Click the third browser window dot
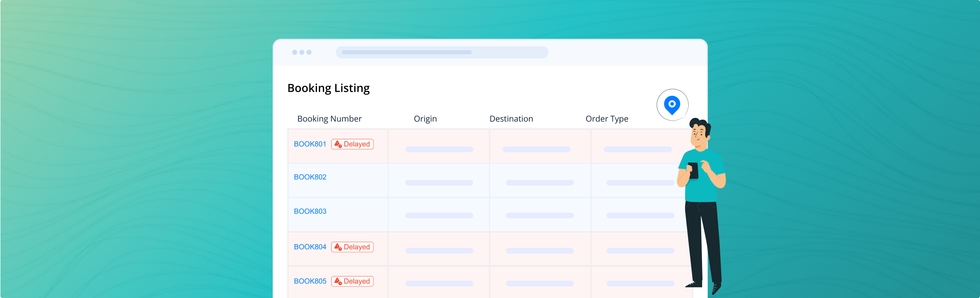 coord(309,52)
